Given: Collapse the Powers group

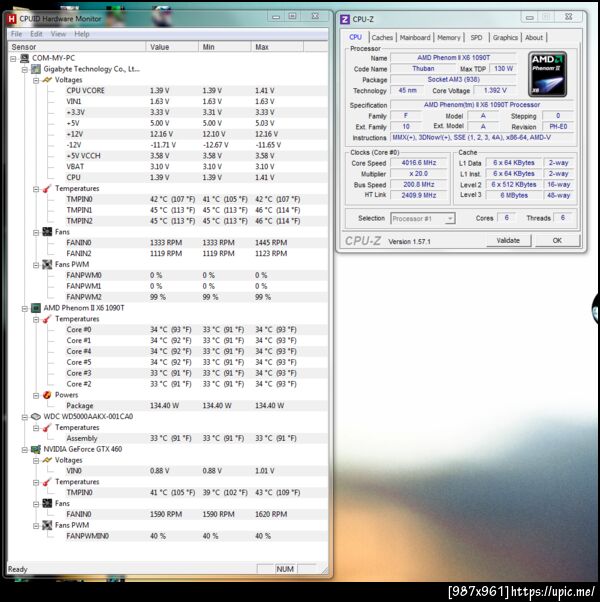Looking at the screenshot, I should pos(36,395).
